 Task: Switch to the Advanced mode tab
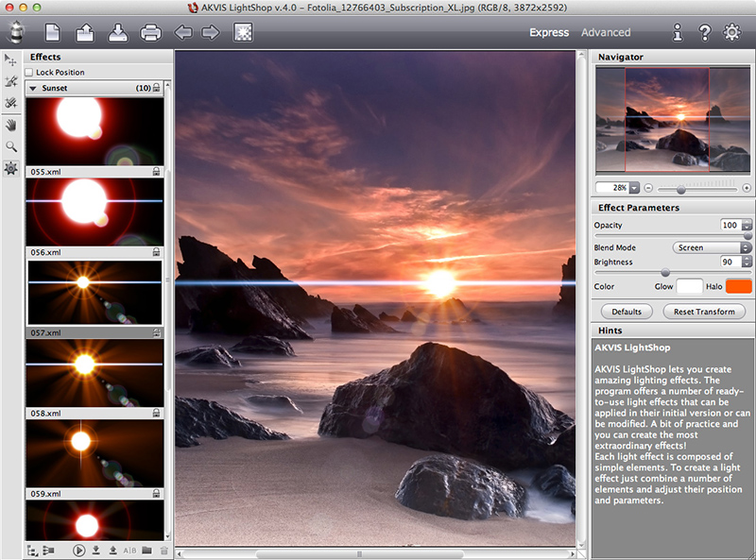(606, 32)
